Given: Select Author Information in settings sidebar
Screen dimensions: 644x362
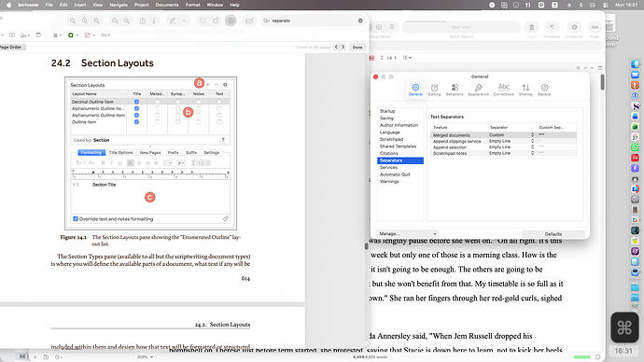Looking at the screenshot, I should coord(399,125).
